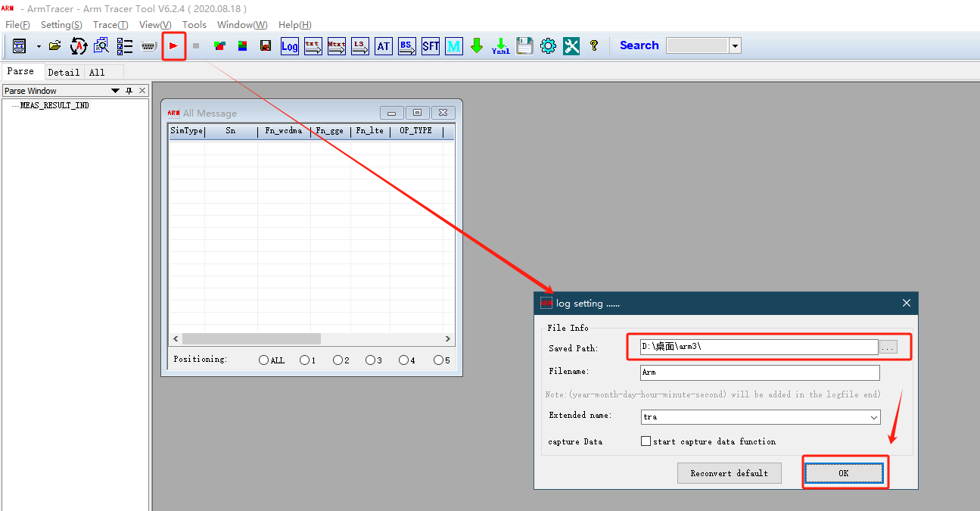Click the red start trace play icon
Screen dimensions: 980x511
[x=173, y=46]
